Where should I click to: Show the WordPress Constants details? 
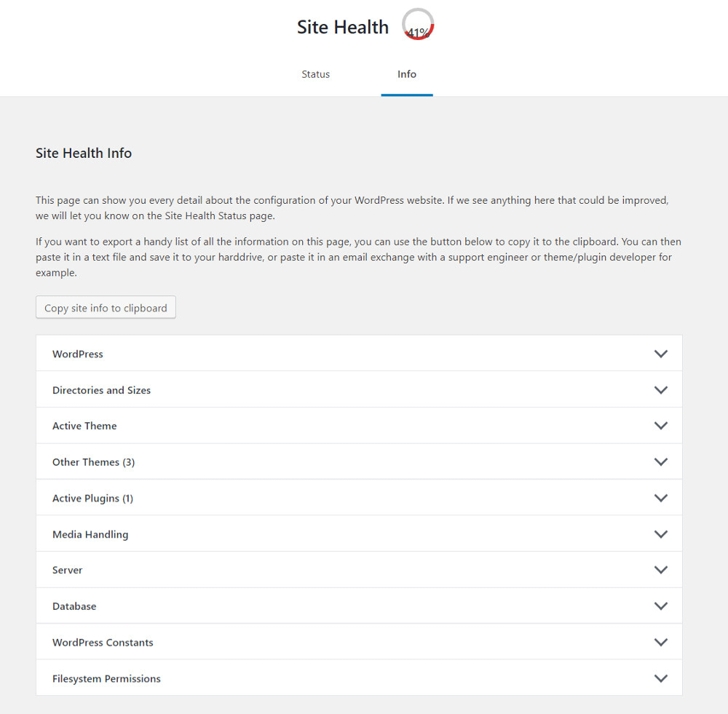(x=359, y=642)
